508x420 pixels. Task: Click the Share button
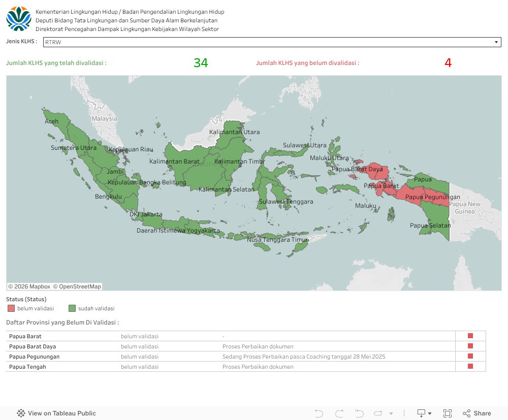pos(477,413)
